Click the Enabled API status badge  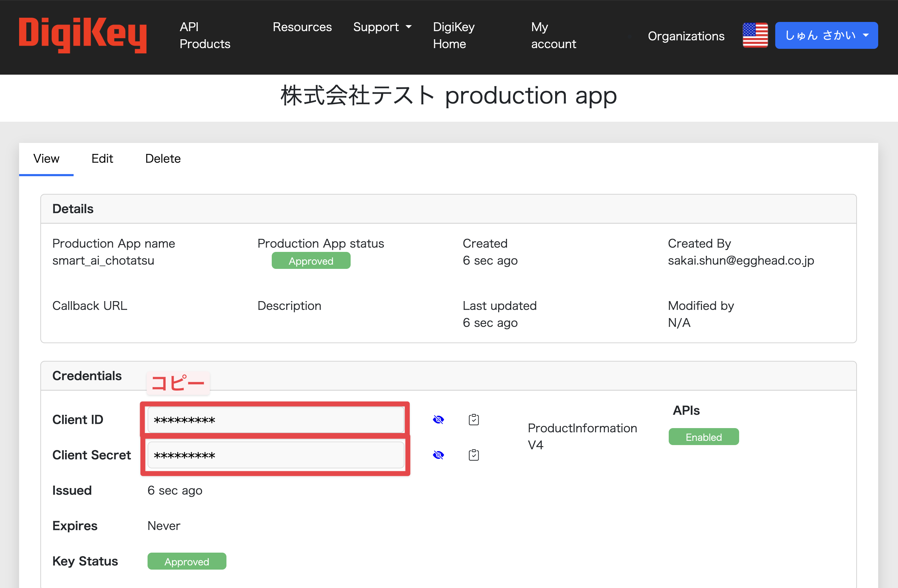tap(703, 437)
